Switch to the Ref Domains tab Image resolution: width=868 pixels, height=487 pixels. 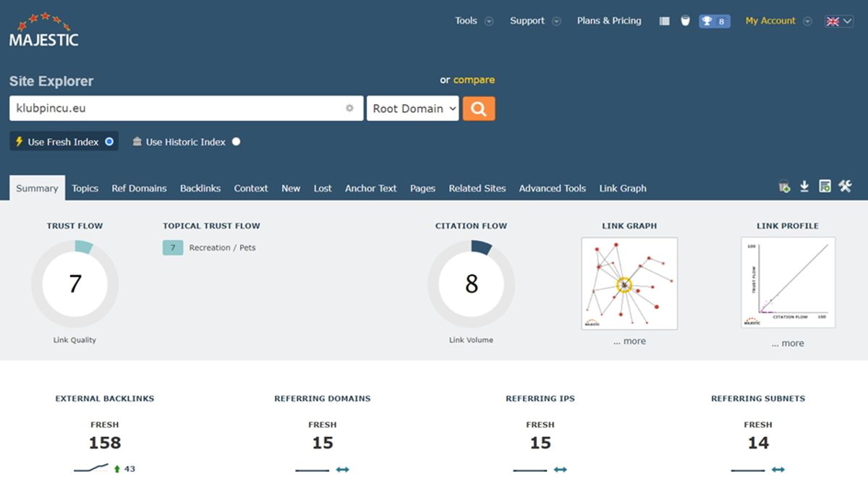pos(139,188)
